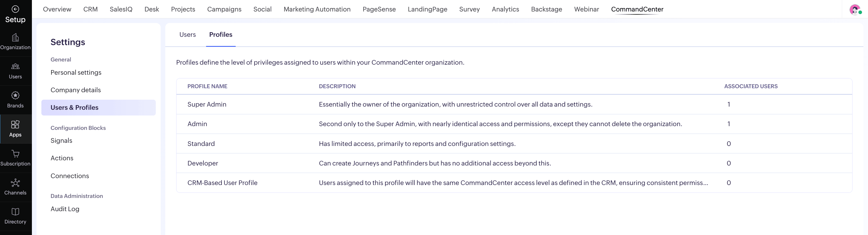Open Personal settings
The image size is (868, 235).
coord(76,72)
